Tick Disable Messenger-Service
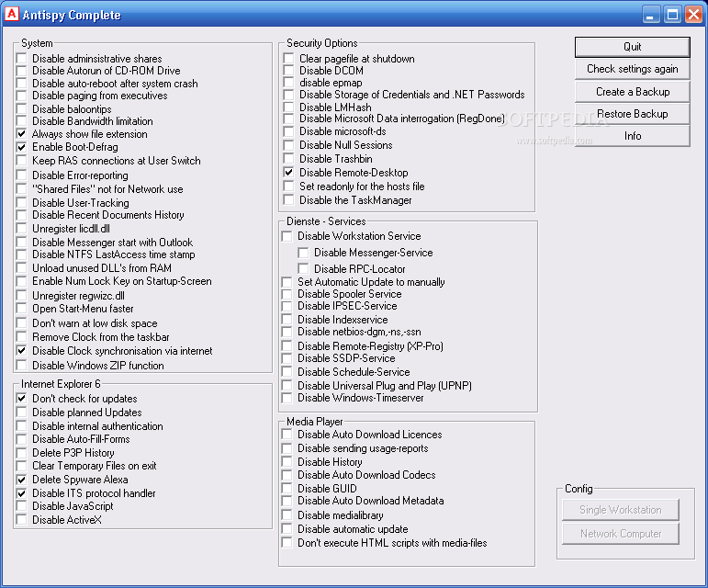 click(x=303, y=253)
